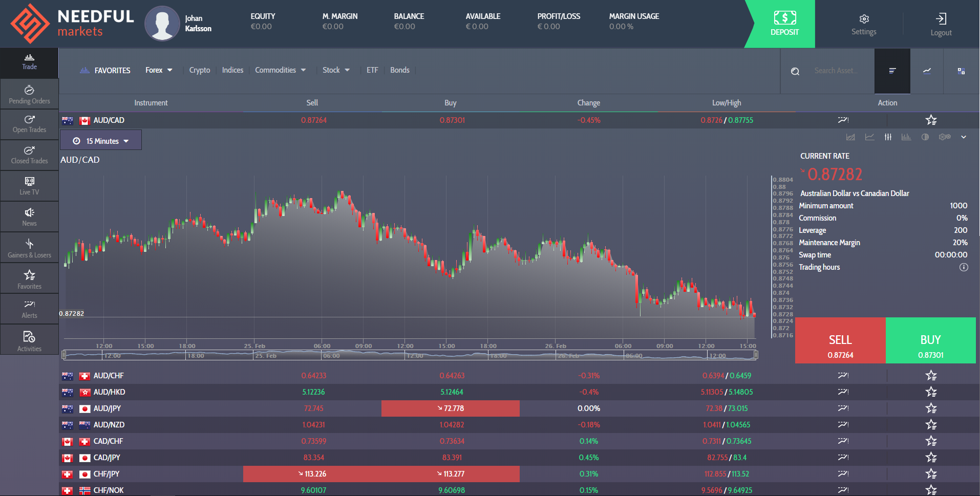Toggle favorite star for CAD/JPY
The height and width of the screenshot is (496, 980).
(931, 458)
